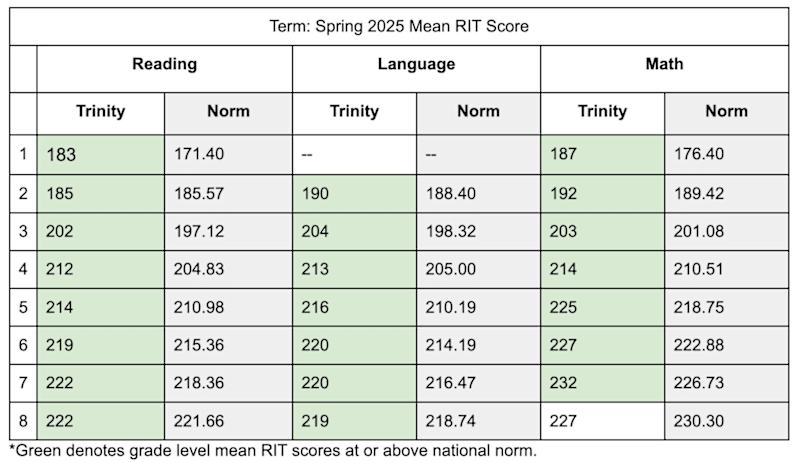Screen dimensions: 800x462
Task: Select the green cell with score 187
Action: (x=564, y=154)
